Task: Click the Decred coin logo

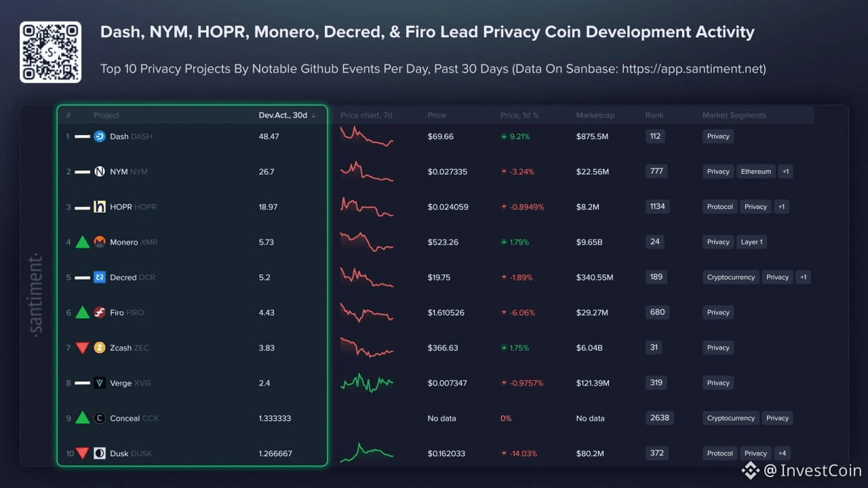Action: pos(100,278)
